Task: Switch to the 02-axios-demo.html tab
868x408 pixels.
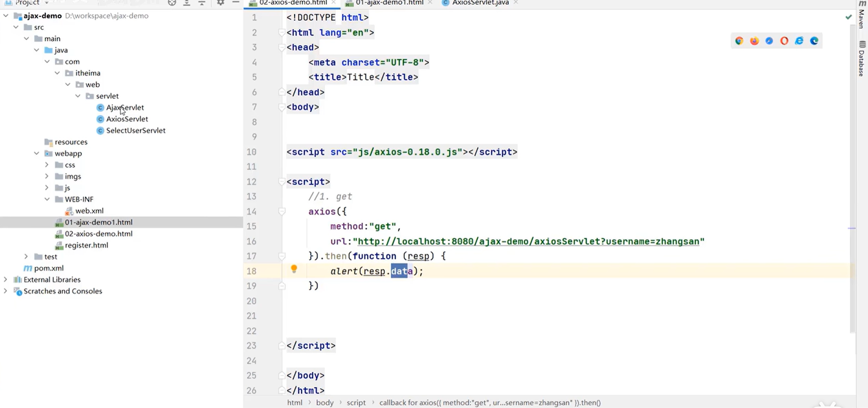Action: (293, 2)
